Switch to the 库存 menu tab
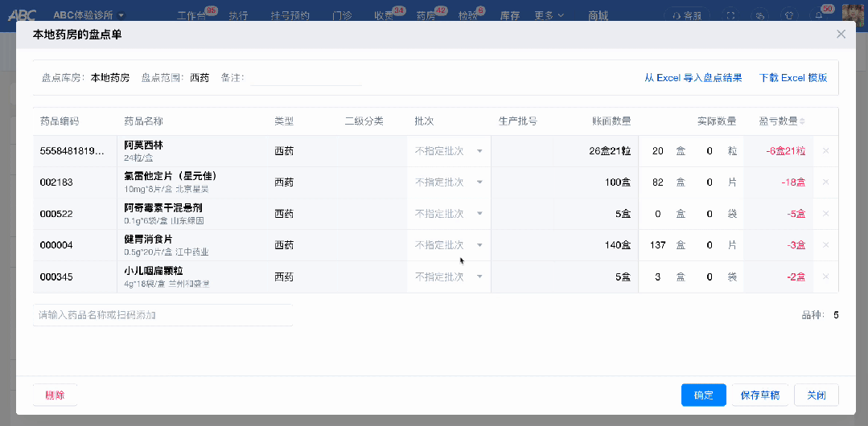868x426 pixels. [x=509, y=15]
